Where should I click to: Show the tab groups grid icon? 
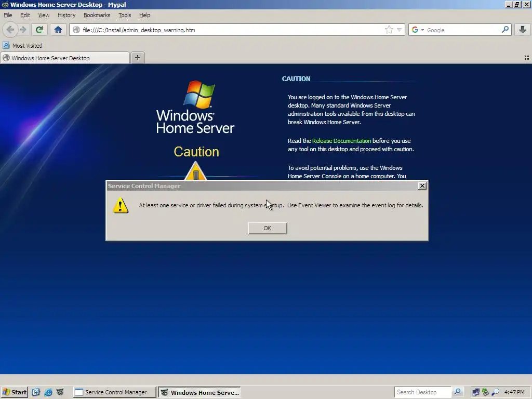[x=527, y=58]
